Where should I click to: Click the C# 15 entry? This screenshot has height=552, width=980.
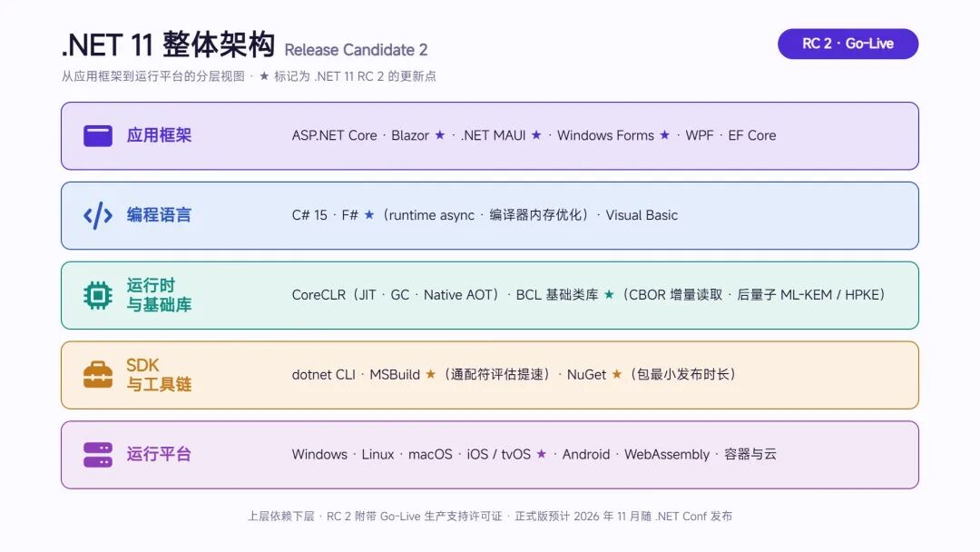pos(309,215)
